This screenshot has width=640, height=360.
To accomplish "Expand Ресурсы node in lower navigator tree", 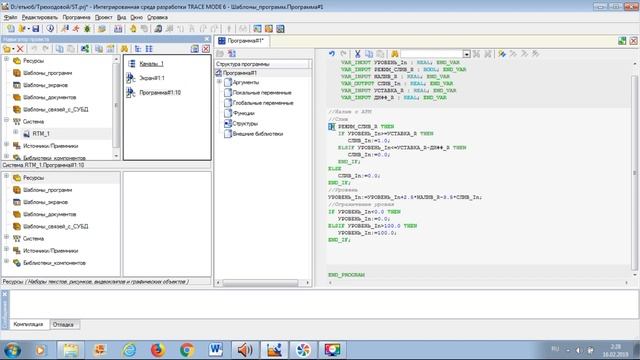I will point(7,176).
